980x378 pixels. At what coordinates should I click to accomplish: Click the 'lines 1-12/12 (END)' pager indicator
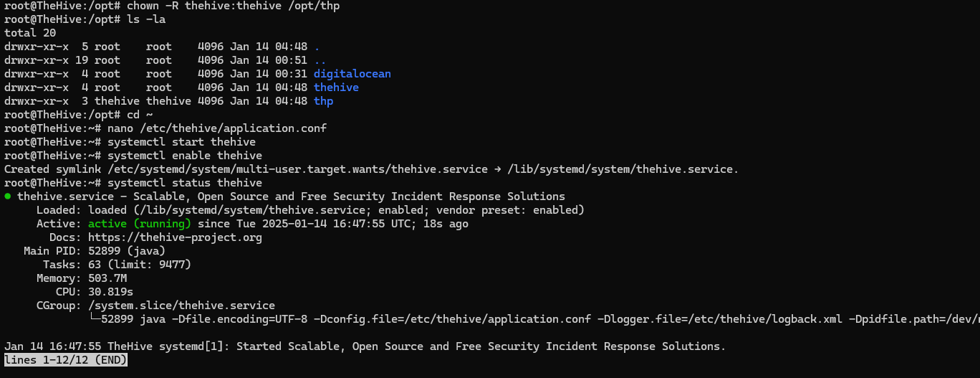(x=66, y=359)
